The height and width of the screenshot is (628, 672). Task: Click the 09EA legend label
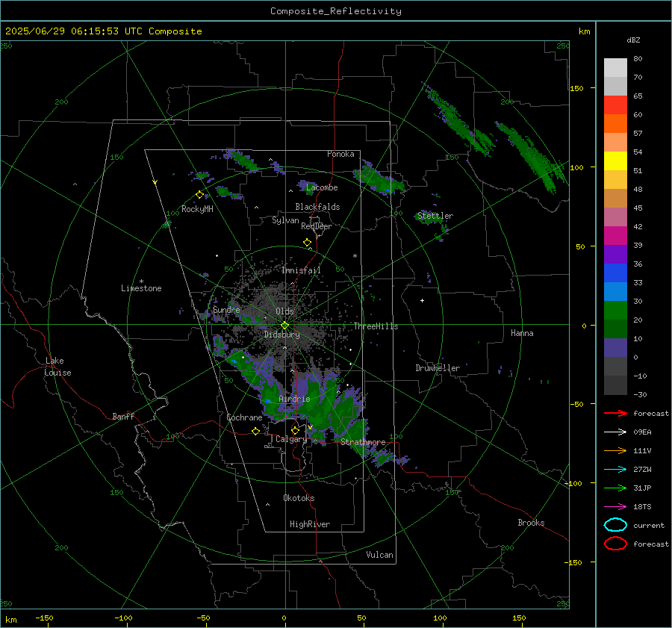pyautogui.click(x=642, y=432)
